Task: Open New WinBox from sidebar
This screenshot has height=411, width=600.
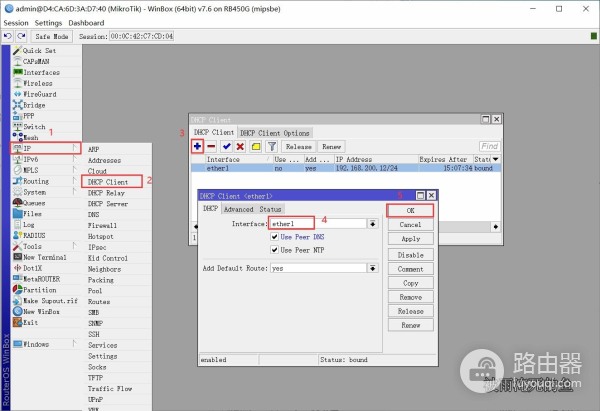Action: point(46,312)
